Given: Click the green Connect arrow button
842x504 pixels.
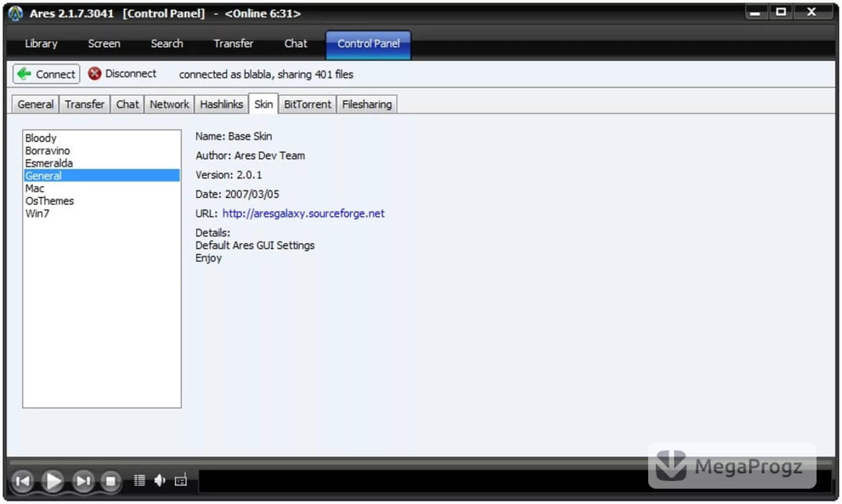Looking at the screenshot, I should [x=46, y=74].
